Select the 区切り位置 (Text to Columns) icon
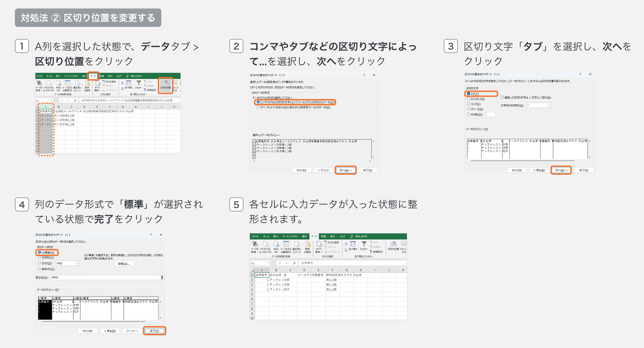Screen dimensions: 644x348 [x=166, y=85]
